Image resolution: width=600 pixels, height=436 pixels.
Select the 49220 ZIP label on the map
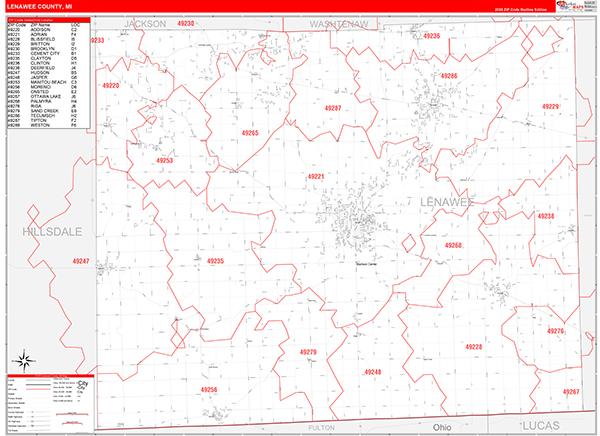tap(111, 86)
